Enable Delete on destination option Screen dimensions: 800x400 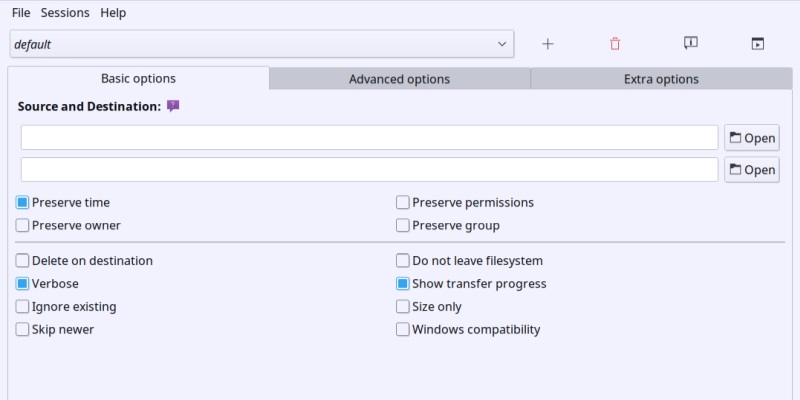[x=23, y=261]
